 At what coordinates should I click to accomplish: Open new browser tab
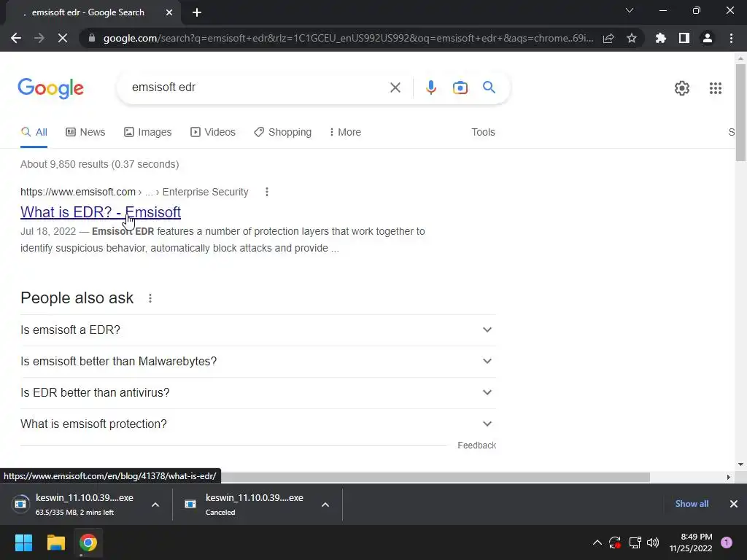(197, 12)
